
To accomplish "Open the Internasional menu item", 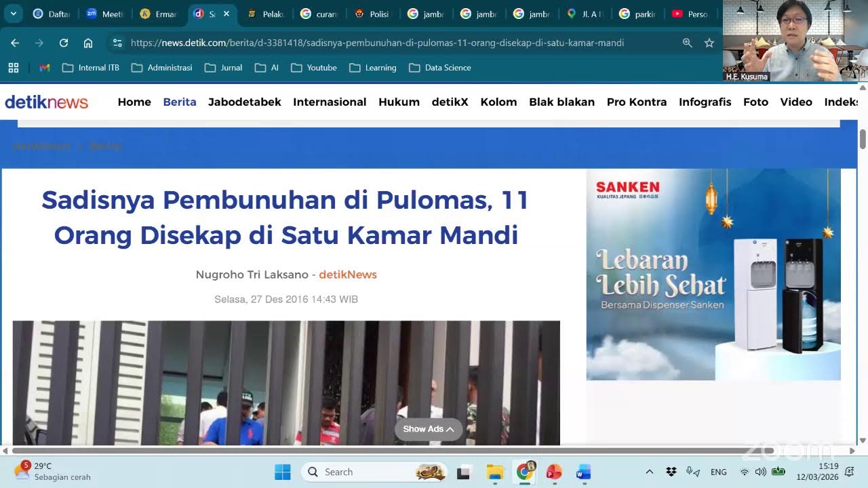I will [330, 102].
